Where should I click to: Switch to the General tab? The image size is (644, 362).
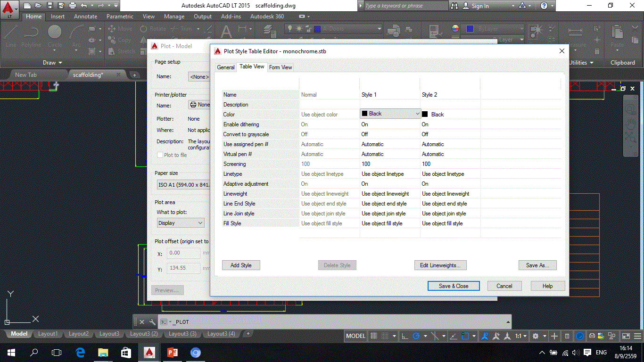pos(226,67)
